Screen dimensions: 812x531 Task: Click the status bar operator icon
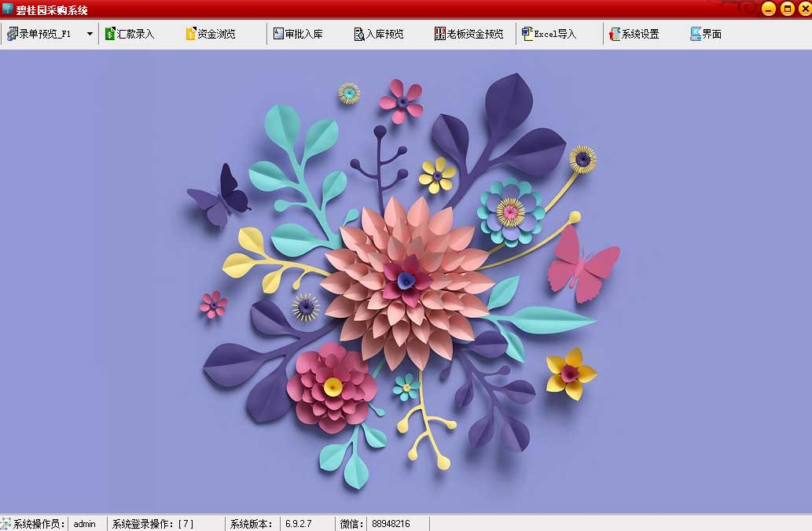[6, 524]
